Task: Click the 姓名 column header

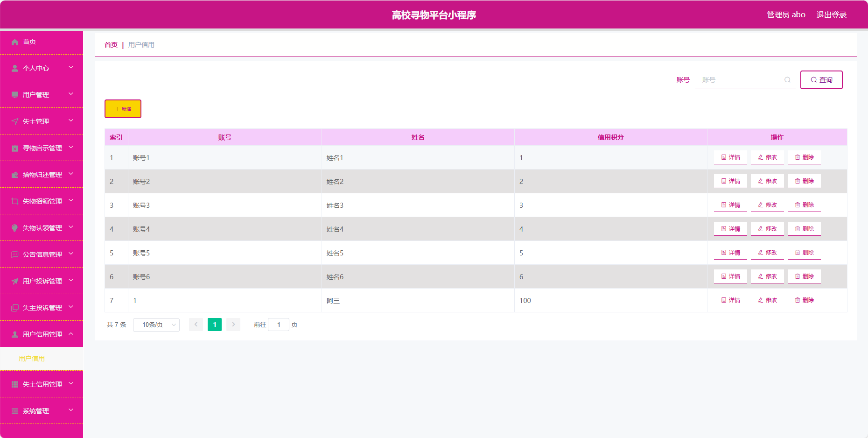Action: (x=418, y=138)
